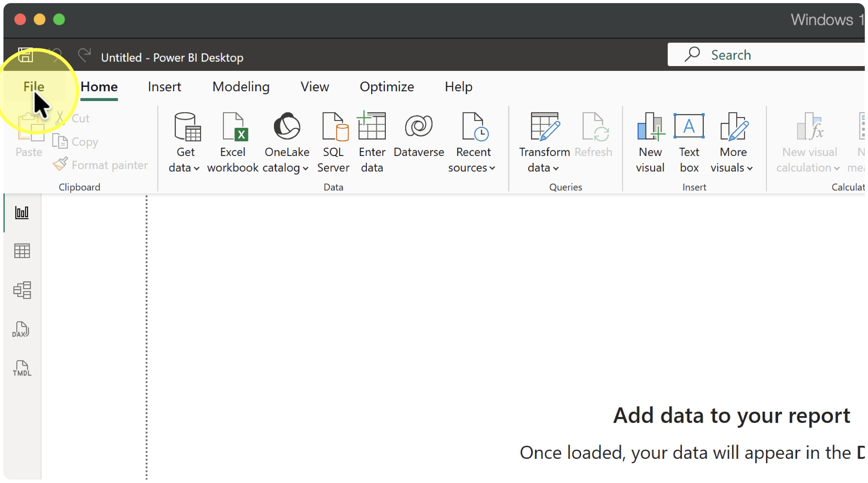This screenshot has width=868, height=483.
Task: Click the Get data database icon
Action: click(x=187, y=127)
